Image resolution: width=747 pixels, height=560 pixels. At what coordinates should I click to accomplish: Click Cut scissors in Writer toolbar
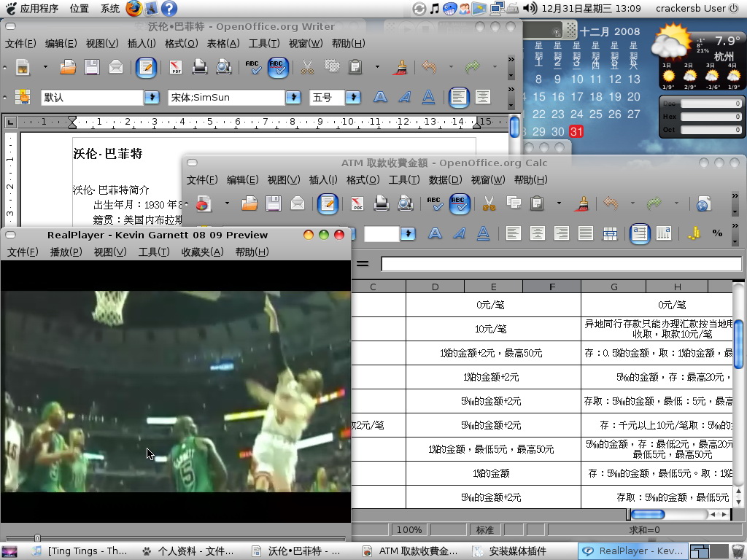307,67
